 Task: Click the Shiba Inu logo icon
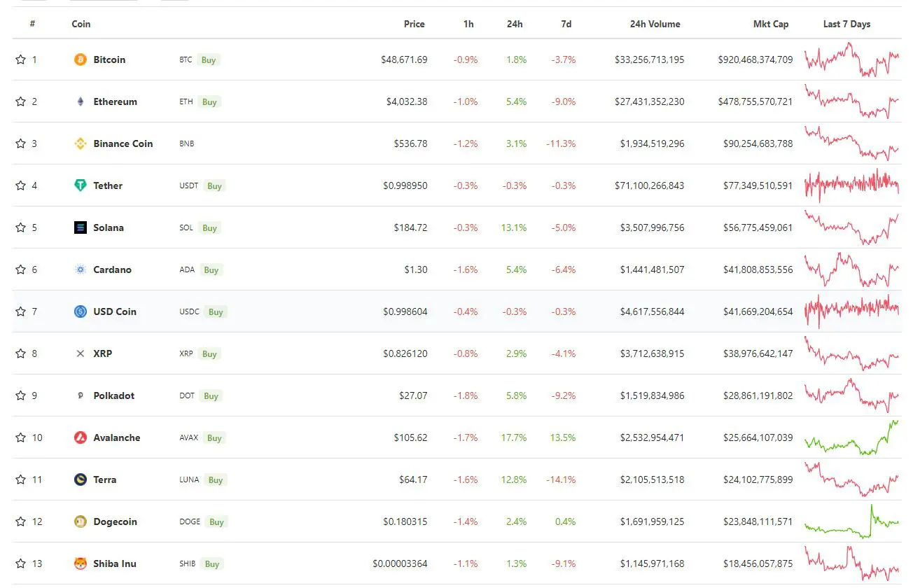(x=81, y=563)
